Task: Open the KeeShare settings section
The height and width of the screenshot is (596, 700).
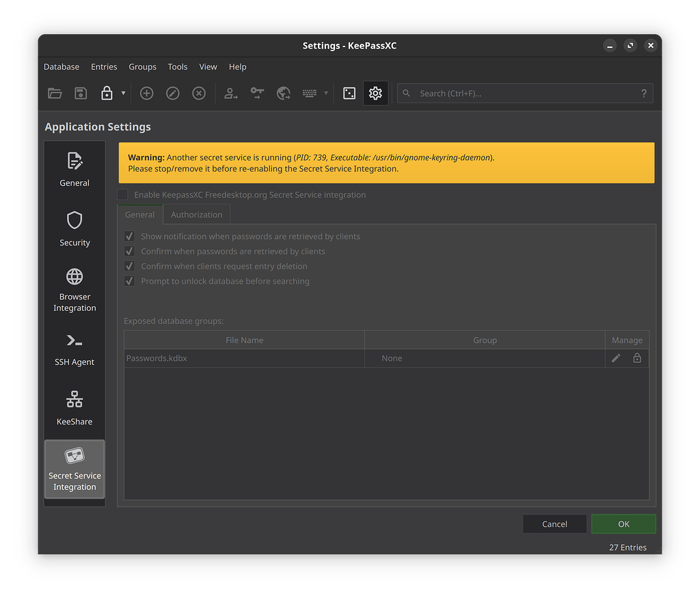Action: pos(74,407)
